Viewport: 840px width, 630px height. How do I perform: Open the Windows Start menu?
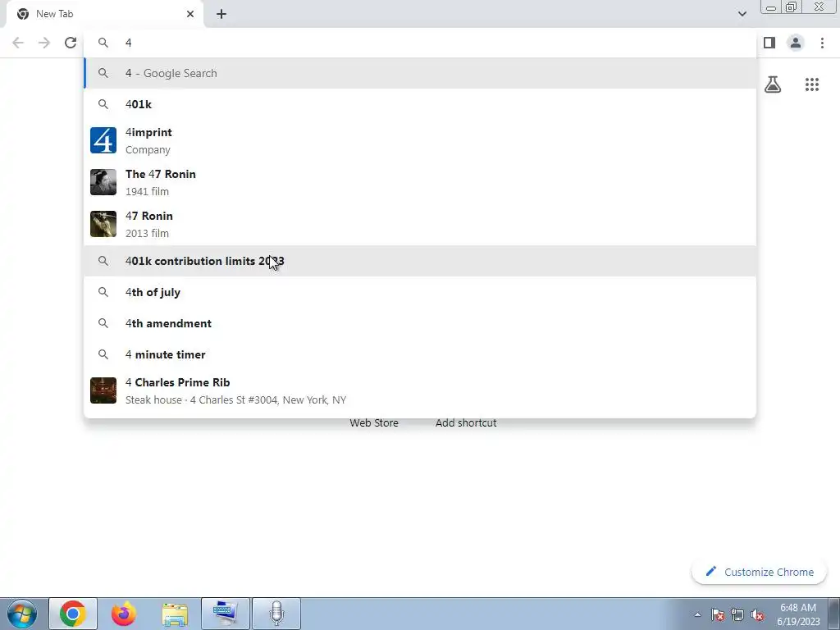click(22, 614)
